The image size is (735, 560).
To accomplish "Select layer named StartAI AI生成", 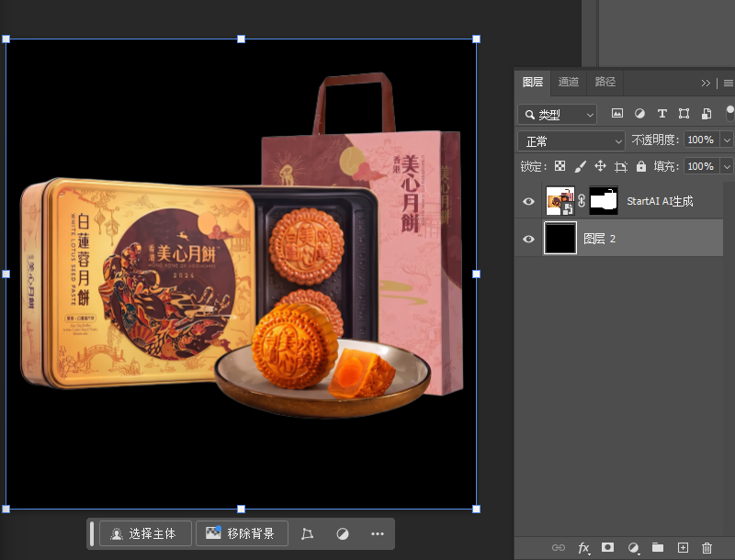I will click(660, 201).
